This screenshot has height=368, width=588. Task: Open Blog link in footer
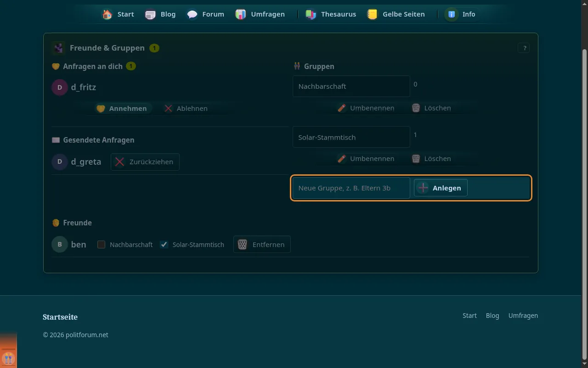[492, 316]
